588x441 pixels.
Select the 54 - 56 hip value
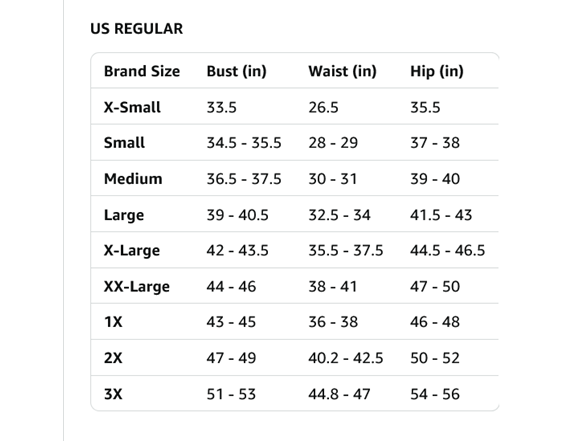[x=435, y=394]
